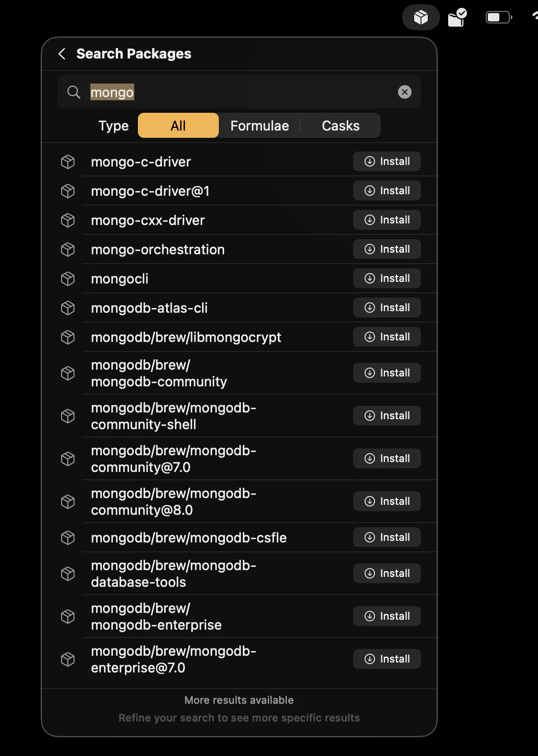Image resolution: width=538 pixels, height=756 pixels.
Task: Click the package cube icon beside mongo-c-driver
Action: point(68,162)
